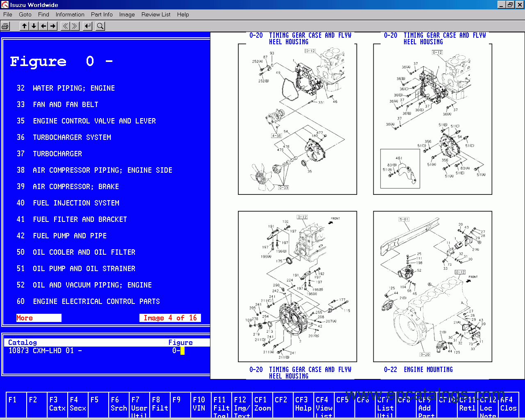Open the Part Info menu
The height and width of the screenshot is (420, 525).
click(x=102, y=14)
